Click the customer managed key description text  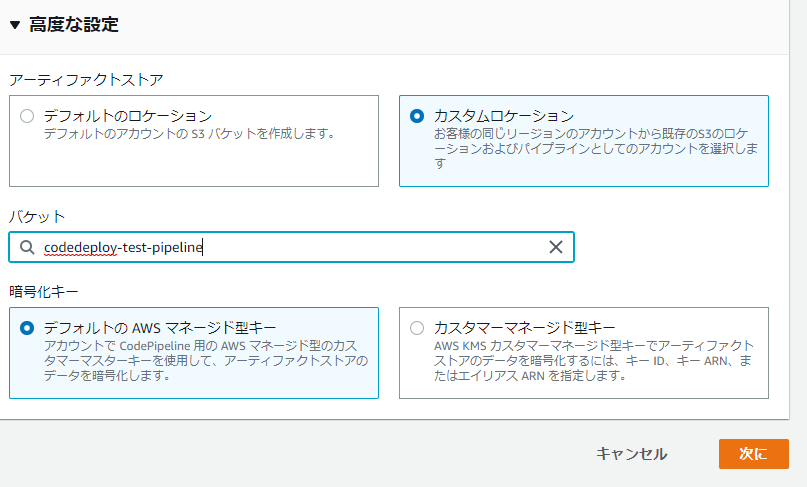[593, 360]
